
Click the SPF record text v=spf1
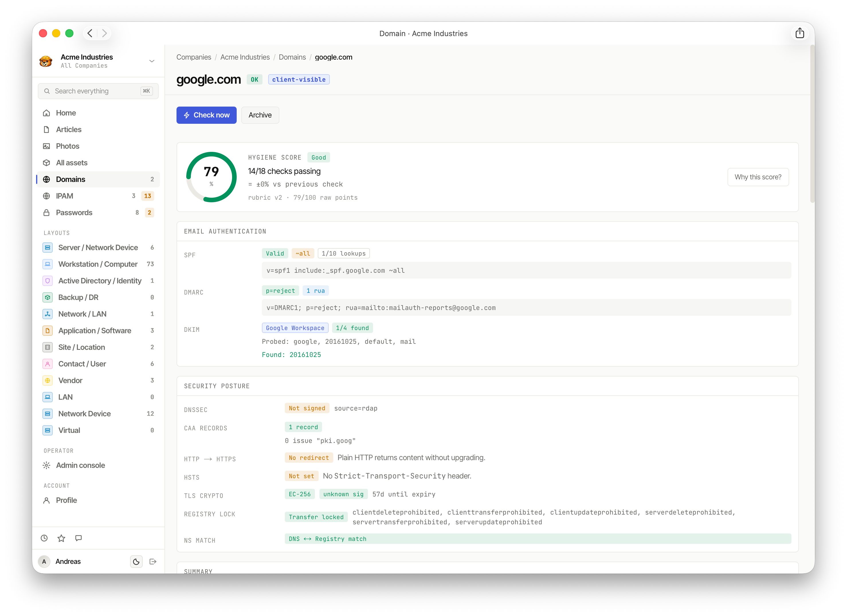tap(526, 270)
